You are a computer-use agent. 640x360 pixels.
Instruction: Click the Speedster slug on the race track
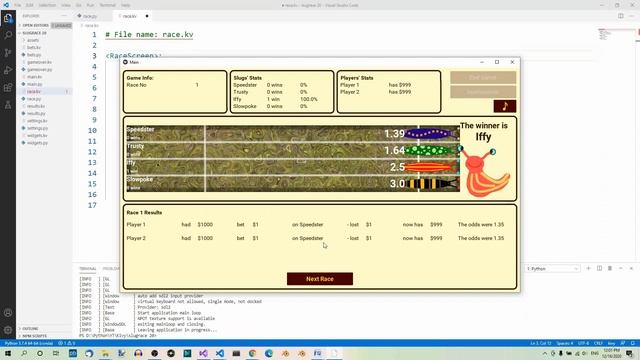pyautogui.click(x=432, y=133)
